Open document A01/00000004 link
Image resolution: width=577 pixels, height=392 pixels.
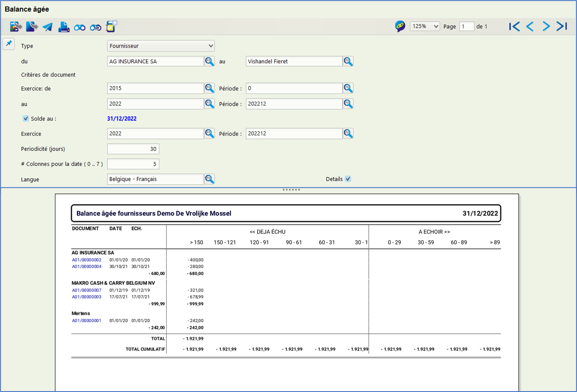[87, 267]
